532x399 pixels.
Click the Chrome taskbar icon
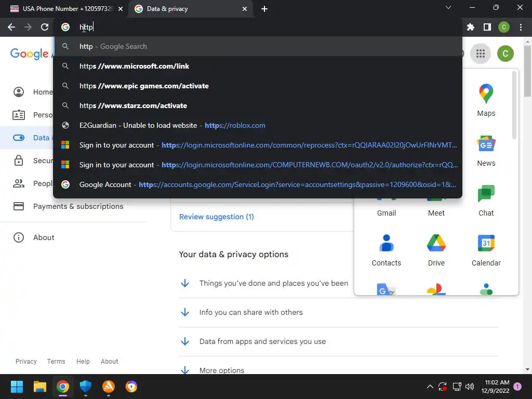(63, 387)
